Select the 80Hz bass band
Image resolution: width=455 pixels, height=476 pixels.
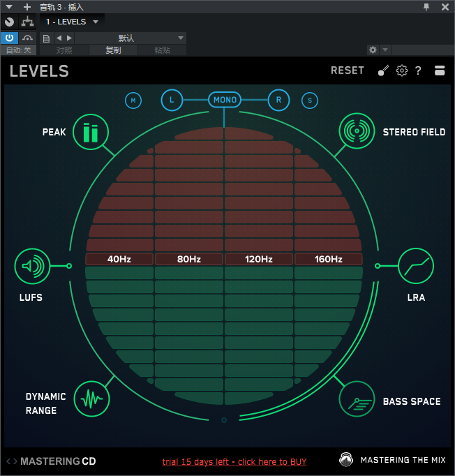pyautogui.click(x=189, y=259)
